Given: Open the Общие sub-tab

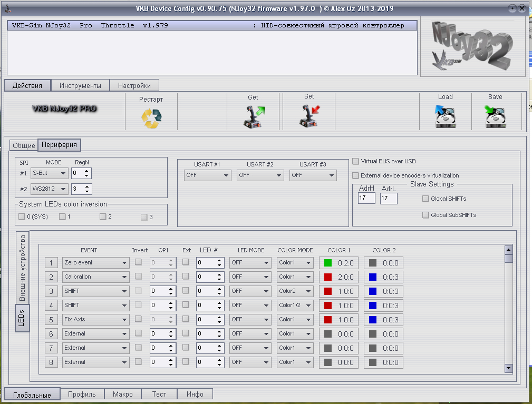Looking at the screenshot, I should [24, 145].
